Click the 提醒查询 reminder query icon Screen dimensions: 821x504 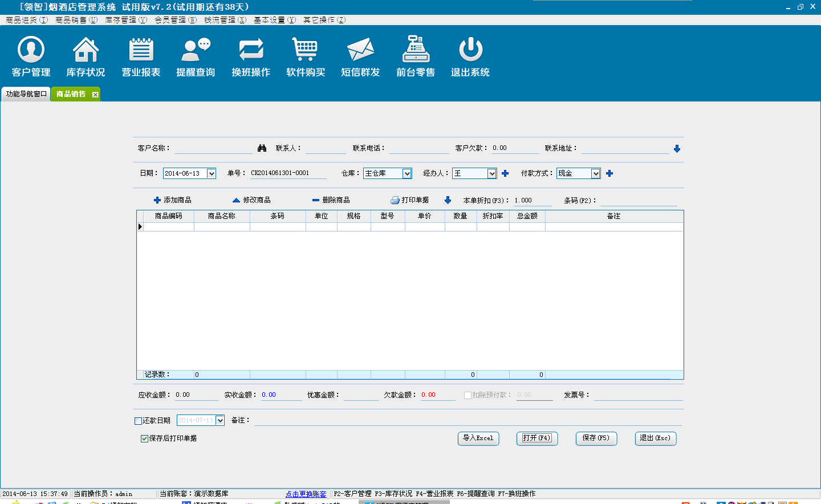(x=196, y=56)
